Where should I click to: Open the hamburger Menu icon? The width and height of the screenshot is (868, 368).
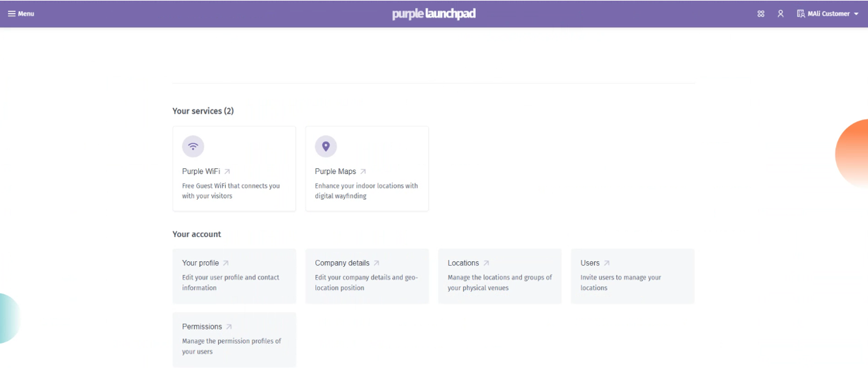click(x=12, y=13)
